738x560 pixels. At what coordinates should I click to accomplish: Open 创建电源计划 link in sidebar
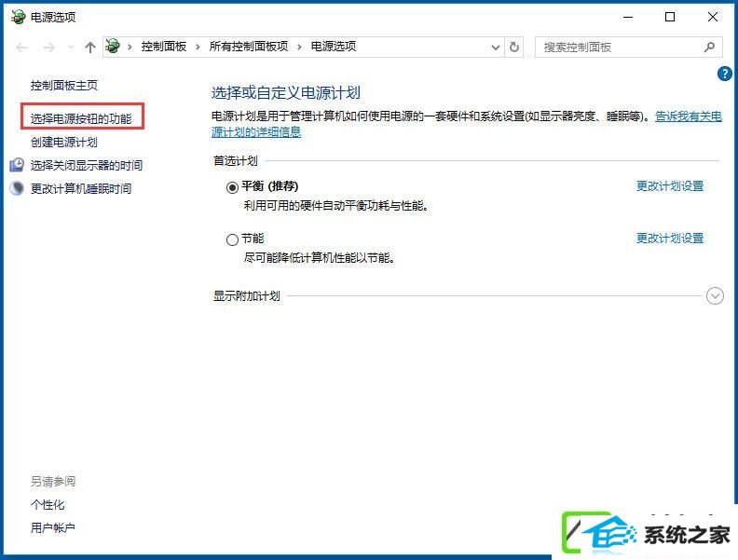click(64, 143)
